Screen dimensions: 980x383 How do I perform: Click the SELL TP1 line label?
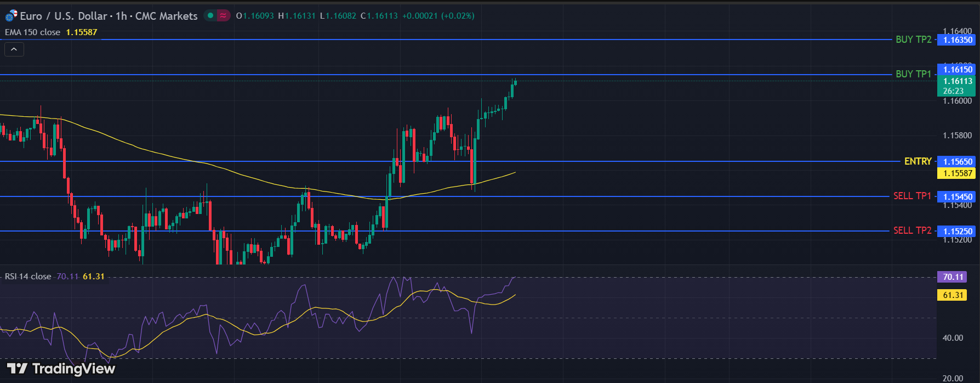[912, 196]
